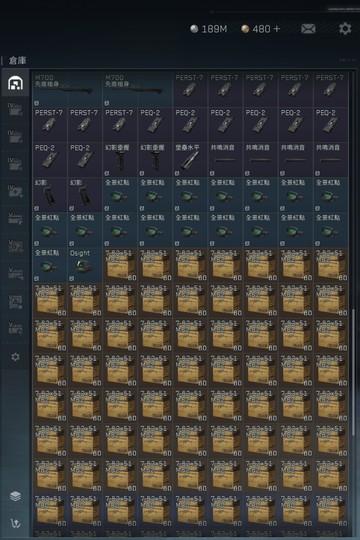Image resolution: width=360 pixels, height=540 pixels.
Task: Click the 189M silver currency display
Action: [209, 29]
